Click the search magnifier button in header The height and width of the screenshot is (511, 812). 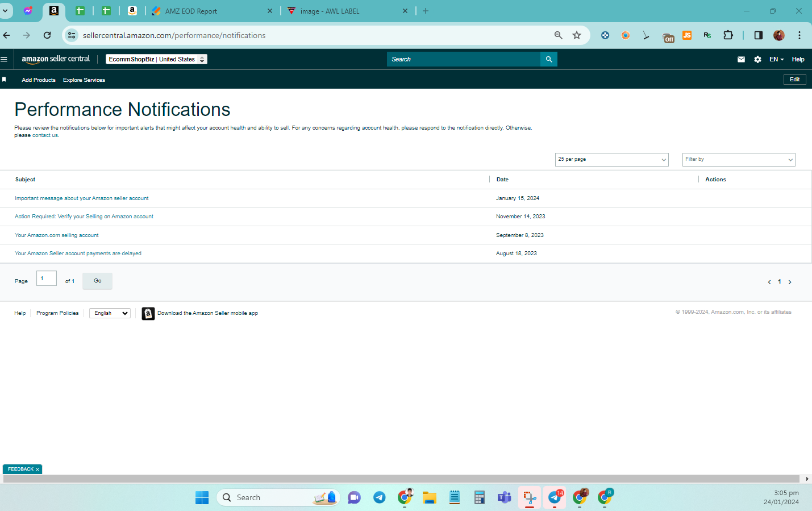(549, 59)
